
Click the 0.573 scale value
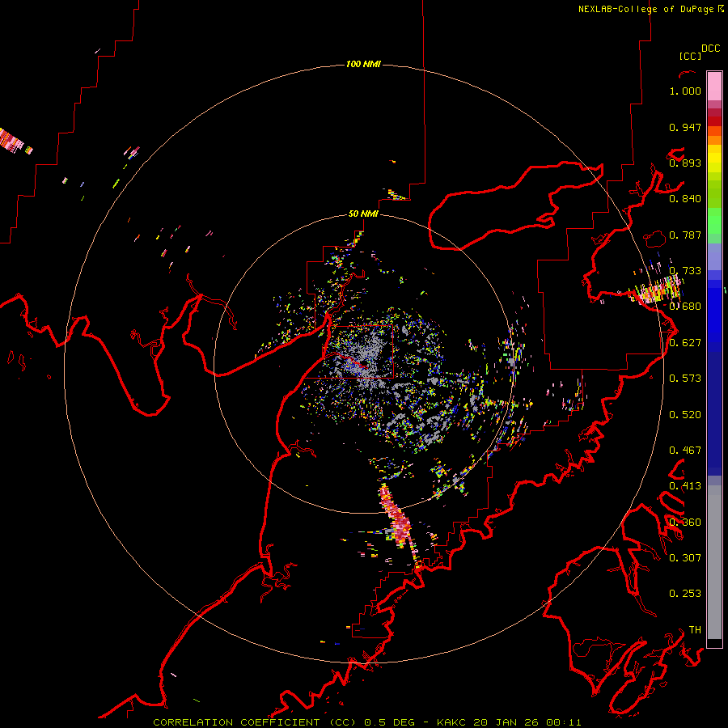tap(685, 379)
